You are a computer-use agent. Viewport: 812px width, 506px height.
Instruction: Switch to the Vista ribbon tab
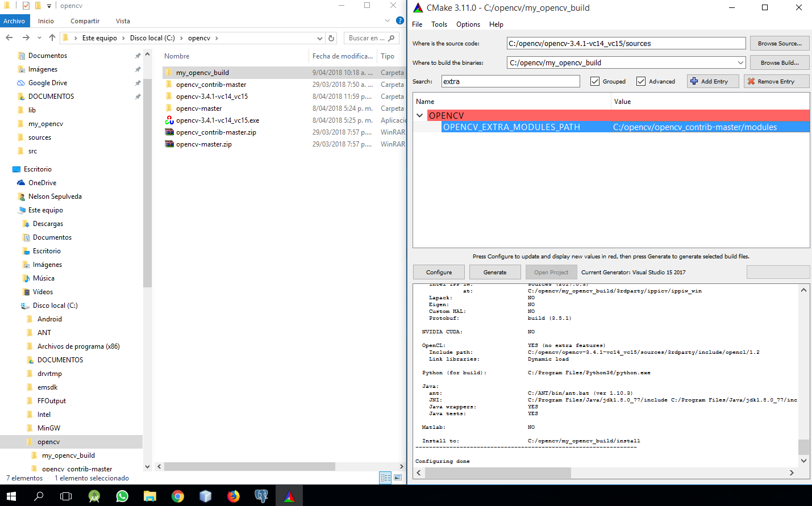tap(123, 21)
